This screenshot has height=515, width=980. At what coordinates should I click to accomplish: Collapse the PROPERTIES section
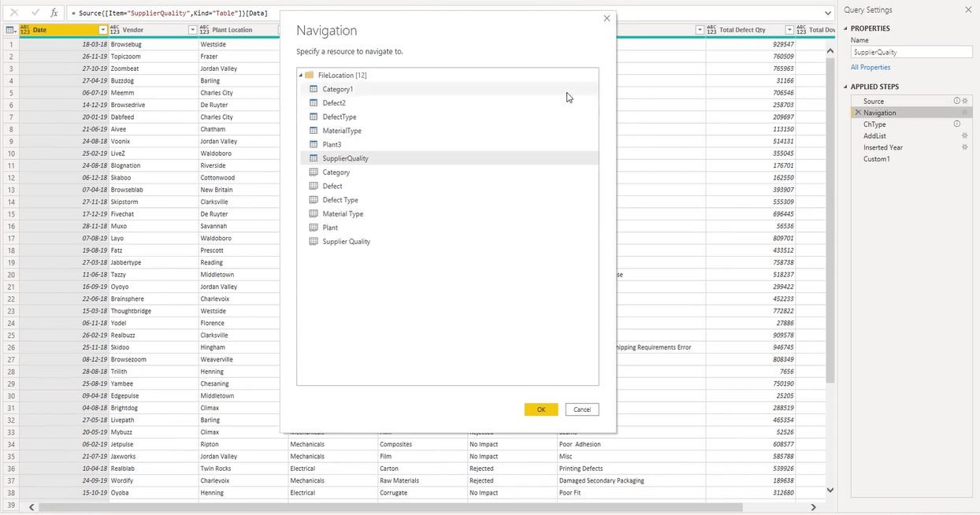(x=847, y=28)
